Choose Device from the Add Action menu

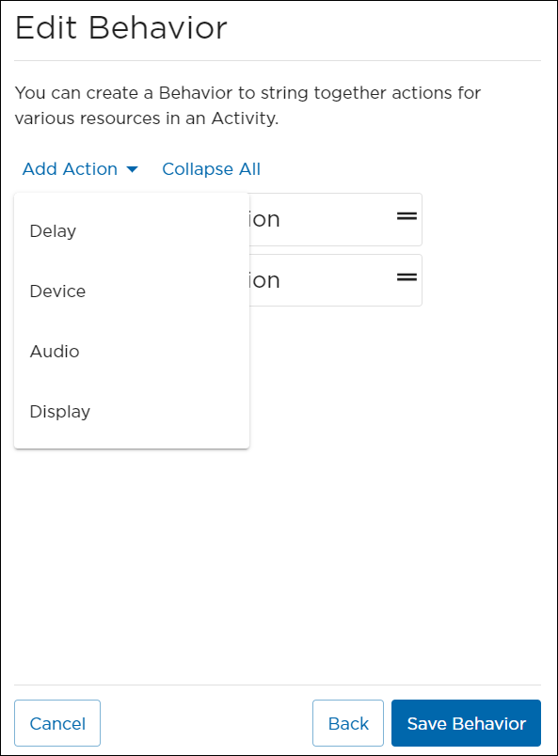pos(57,291)
